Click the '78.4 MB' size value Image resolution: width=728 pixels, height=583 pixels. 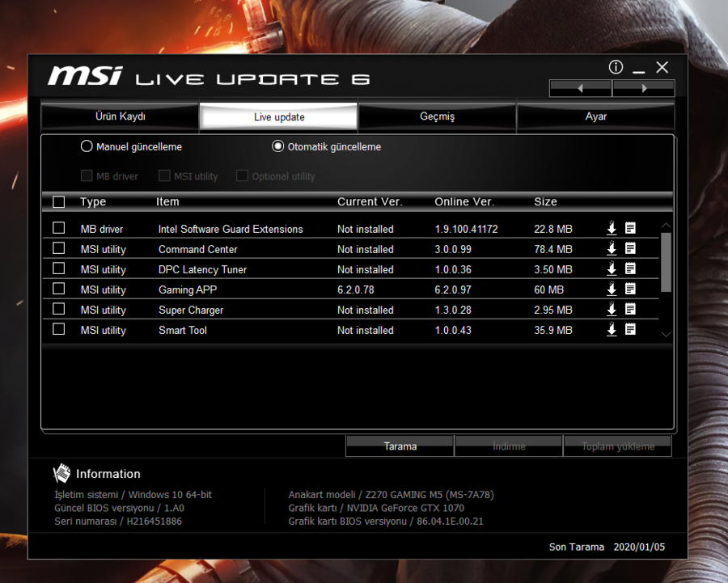pyautogui.click(x=553, y=249)
